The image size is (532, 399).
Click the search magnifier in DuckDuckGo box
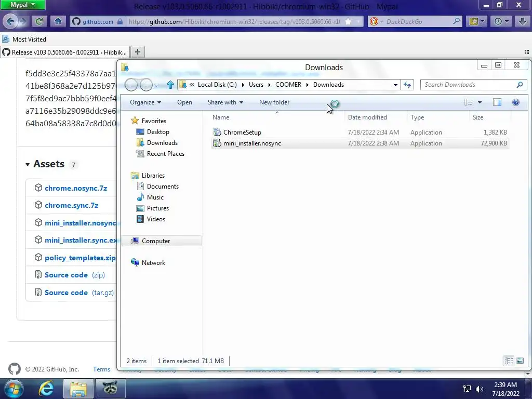[456, 21]
